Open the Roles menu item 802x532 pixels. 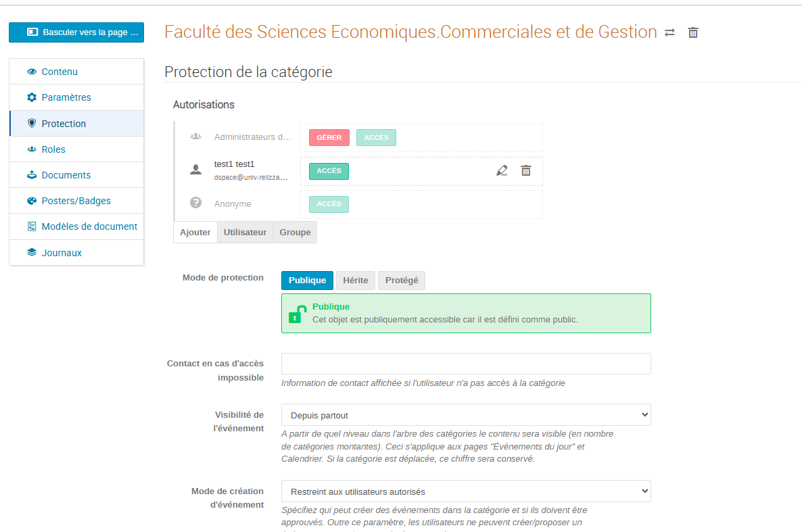tap(53, 149)
